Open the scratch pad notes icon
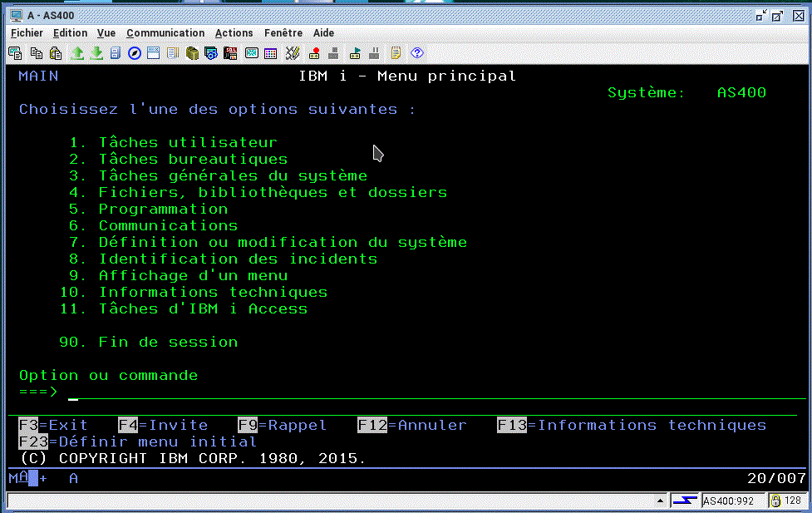 [394, 52]
